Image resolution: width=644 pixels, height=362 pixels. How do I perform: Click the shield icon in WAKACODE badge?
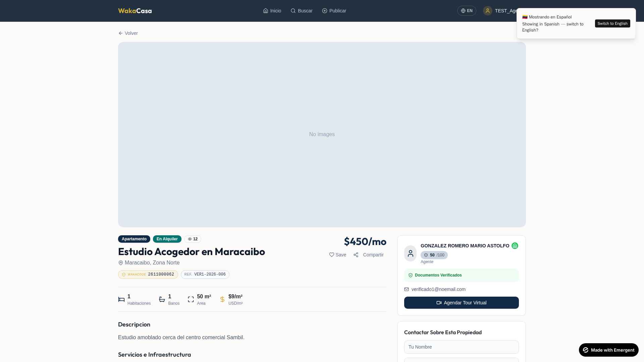tap(124, 275)
